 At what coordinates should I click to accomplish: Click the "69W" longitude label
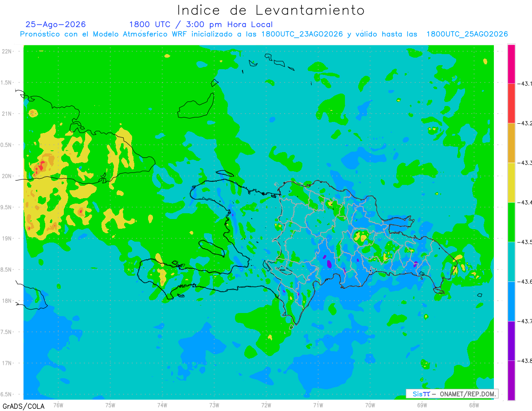tap(422, 405)
